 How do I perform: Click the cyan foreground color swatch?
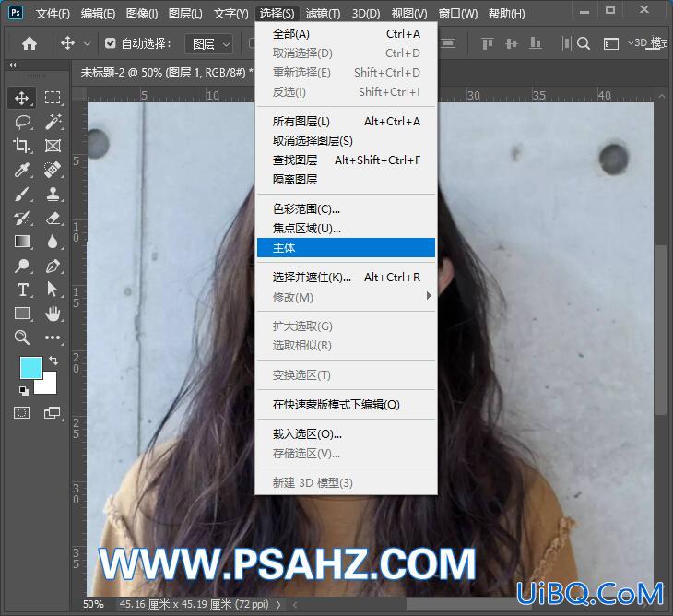point(31,367)
